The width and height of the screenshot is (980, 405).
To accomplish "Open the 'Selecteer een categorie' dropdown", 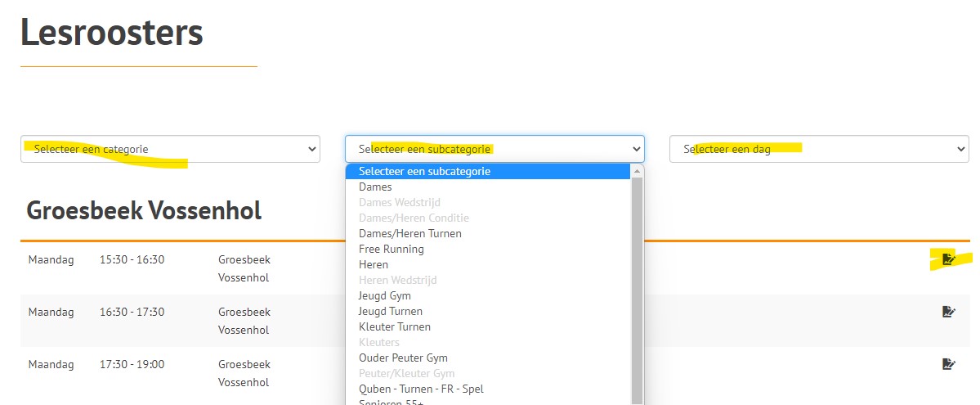I will (170, 149).
